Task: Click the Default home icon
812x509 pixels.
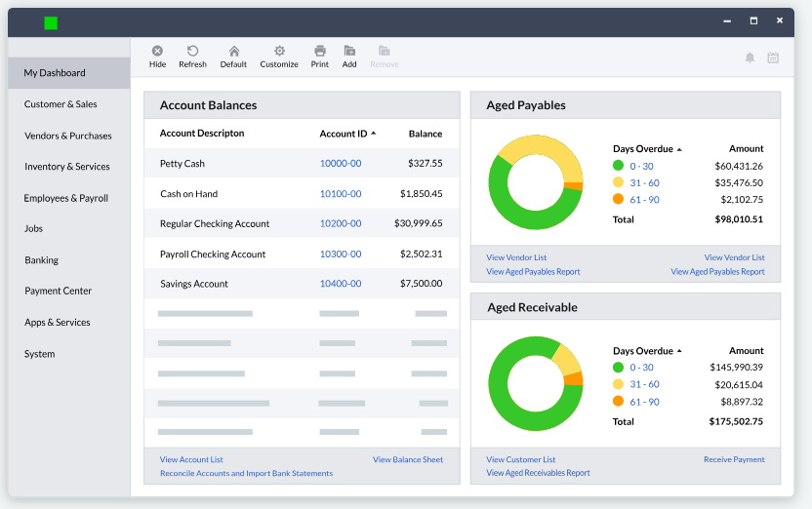Action: click(233, 52)
